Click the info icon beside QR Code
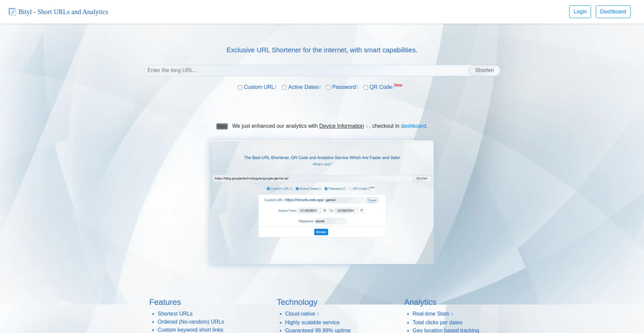 [x=393, y=87]
